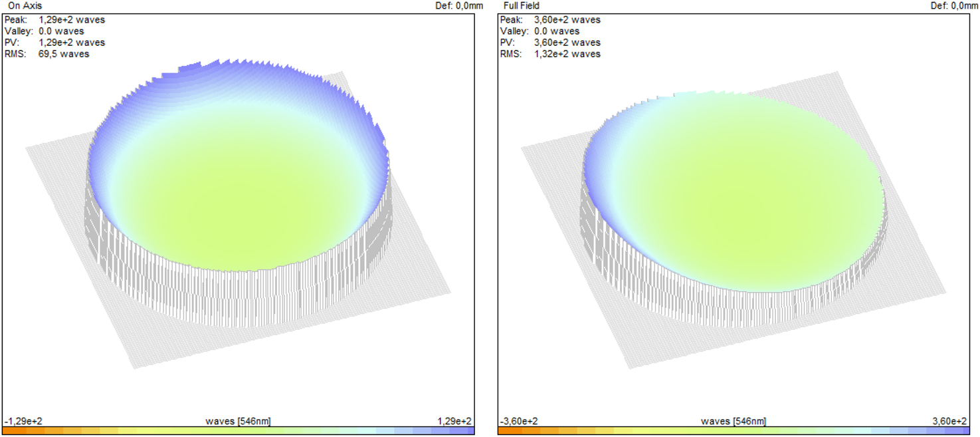The width and height of the screenshot is (980, 437).
Task: Click the On Axis color scale bar
Action: (239, 431)
